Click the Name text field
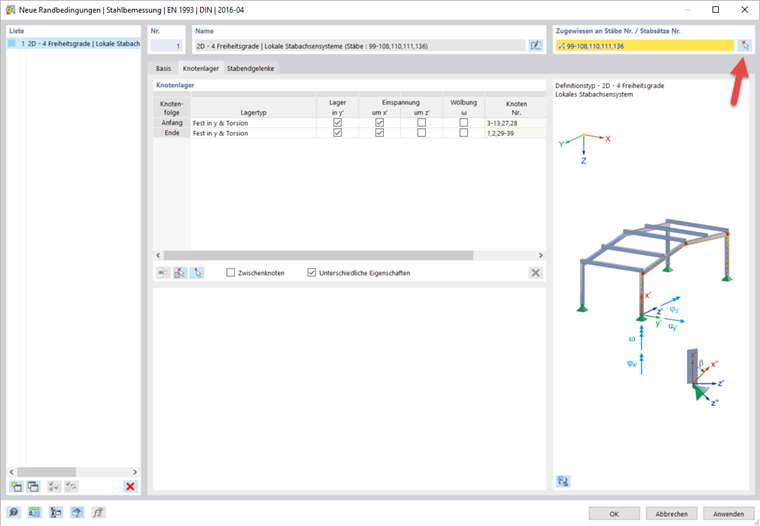Image resolution: width=760 pixels, height=526 pixels. click(x=360, y=46)
